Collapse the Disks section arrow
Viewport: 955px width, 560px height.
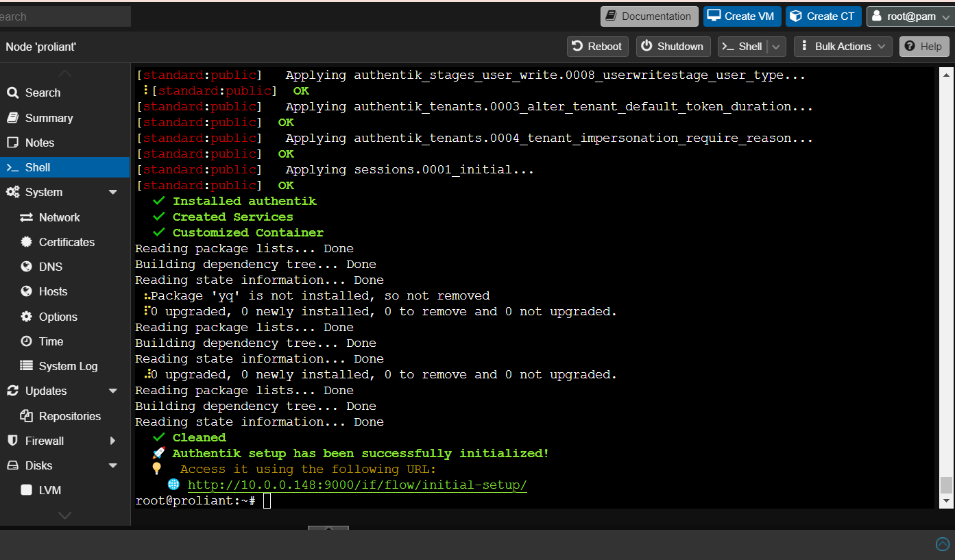click(x=113, y=466)
